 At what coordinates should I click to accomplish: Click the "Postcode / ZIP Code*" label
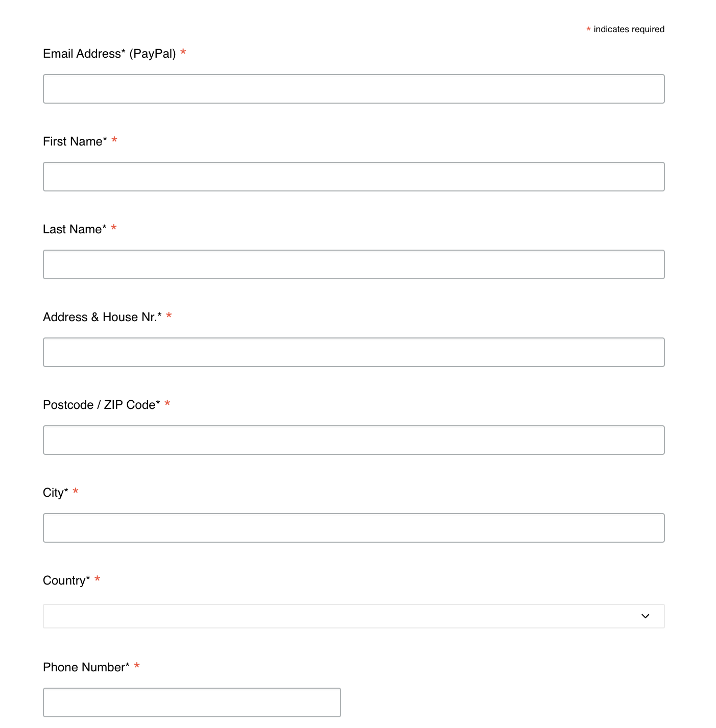pyautogui.click(x=102, y=405)
